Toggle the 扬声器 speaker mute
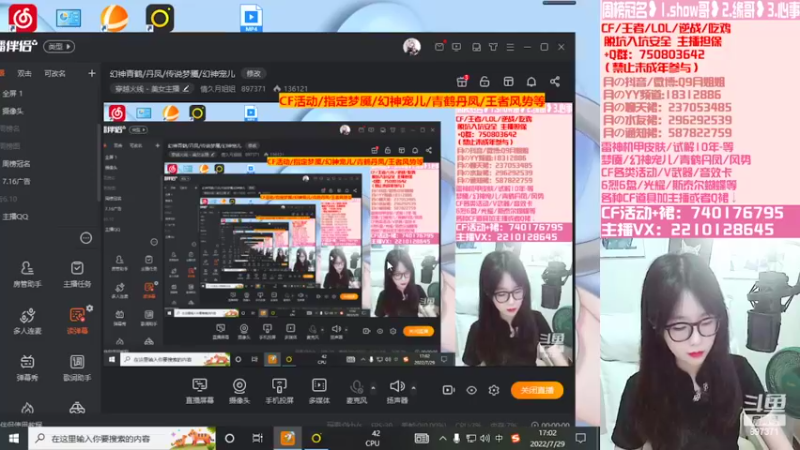 (397, 391)
